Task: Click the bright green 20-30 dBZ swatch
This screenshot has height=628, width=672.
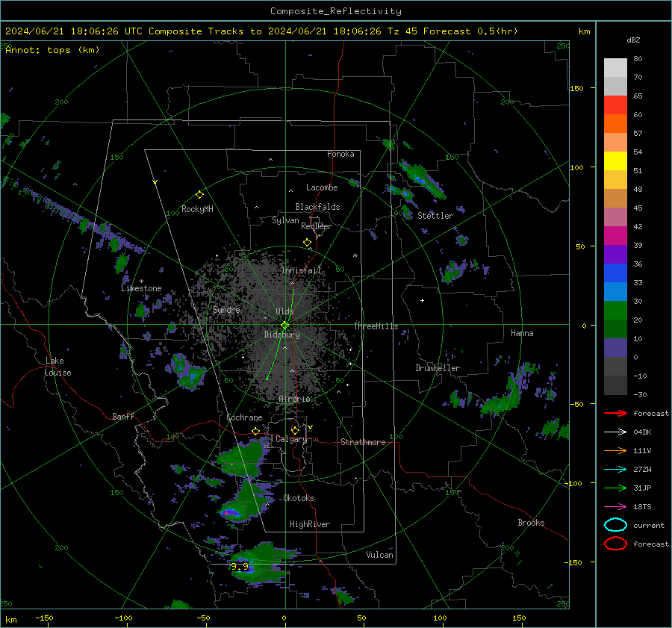Action: pos(615,311)
